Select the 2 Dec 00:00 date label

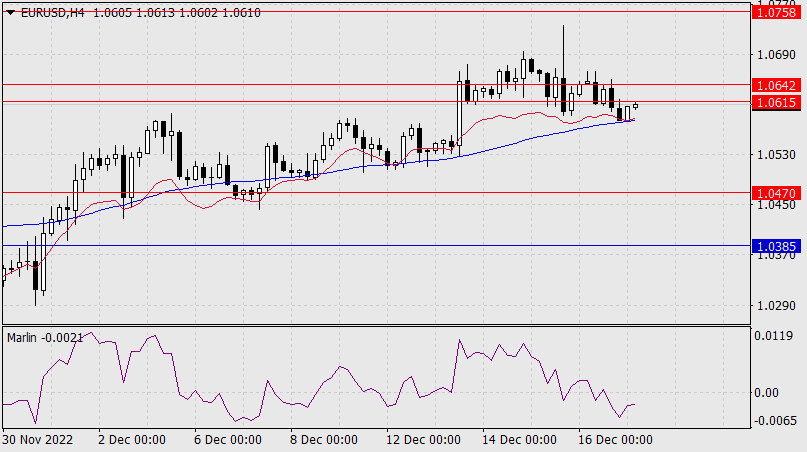pos(132,440)
